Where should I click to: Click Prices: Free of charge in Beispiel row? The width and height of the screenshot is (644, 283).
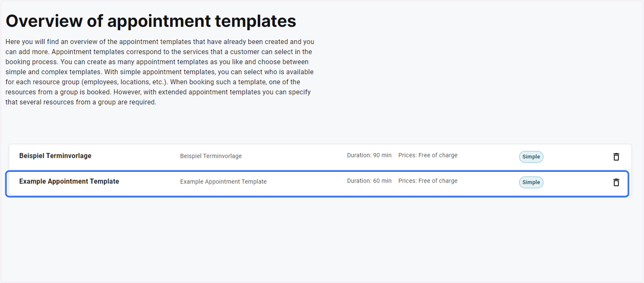[x=428, y=155]
